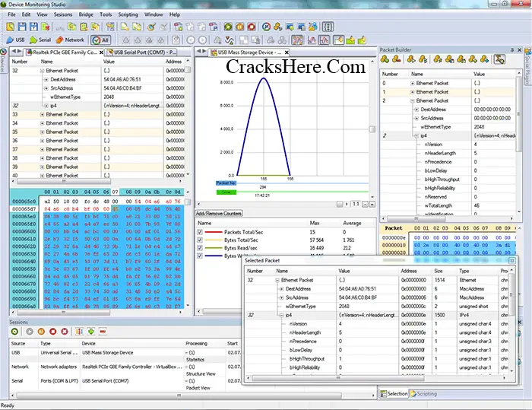The image size is (532, 410).
Task: Uncheck the Packets Total/Sec counter checkbox
Action: (x=200, y=232)
